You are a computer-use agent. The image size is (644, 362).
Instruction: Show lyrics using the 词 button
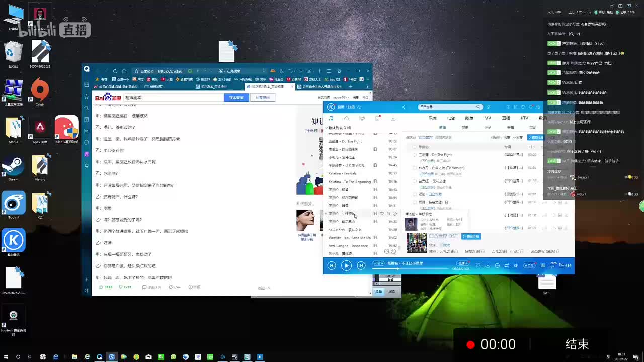coord(542,265)
